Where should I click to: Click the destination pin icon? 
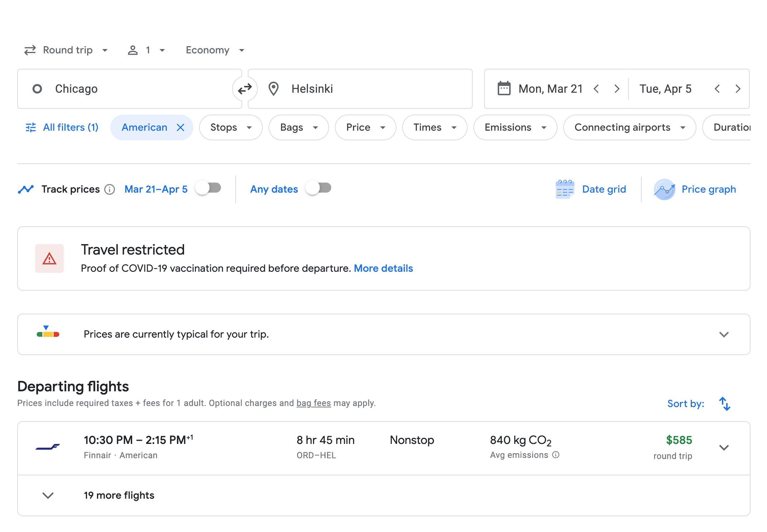point(274,89)
